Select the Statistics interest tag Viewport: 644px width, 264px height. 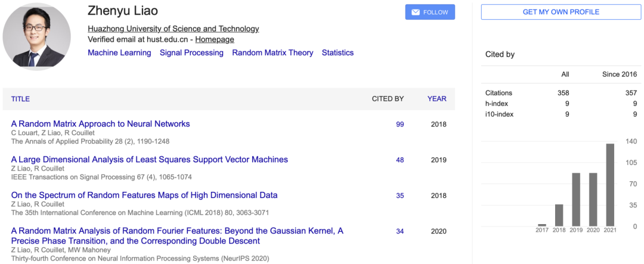338,52
